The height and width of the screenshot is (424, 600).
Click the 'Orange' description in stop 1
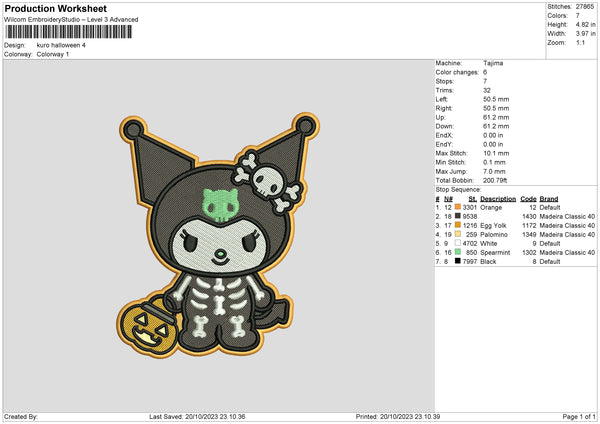click(x=491, y=207)
